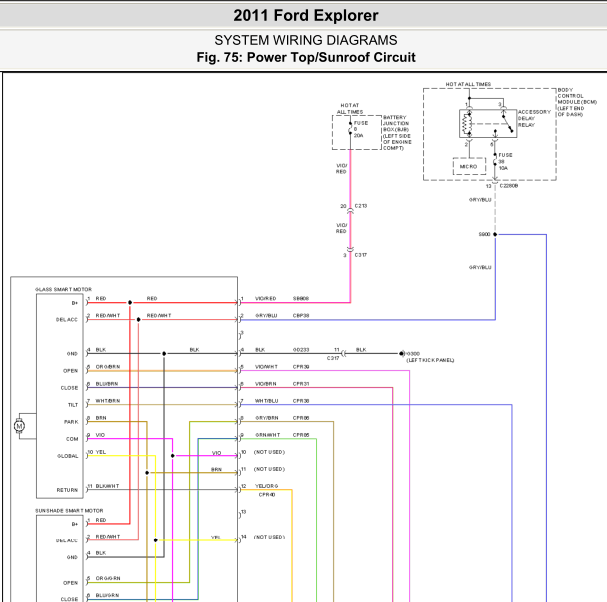This screenshot has width=607, height=602.
Task: Click the 'HOT AT ALL TIMES' label above the BCM
Action: (468, 84)
